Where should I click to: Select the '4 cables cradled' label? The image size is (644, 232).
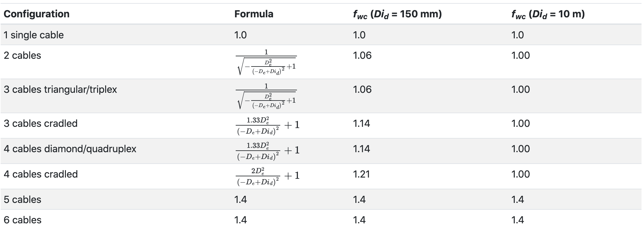(41, 174)
